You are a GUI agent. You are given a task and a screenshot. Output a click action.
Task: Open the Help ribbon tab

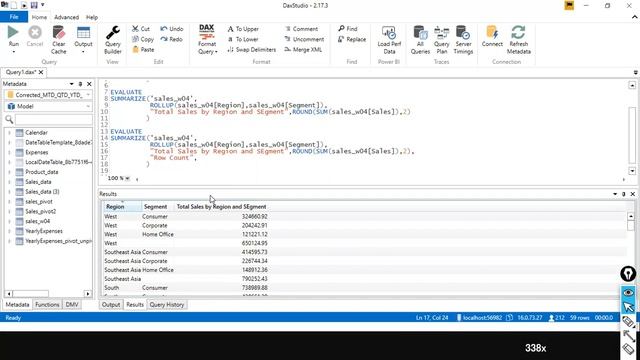pos(92,17)
